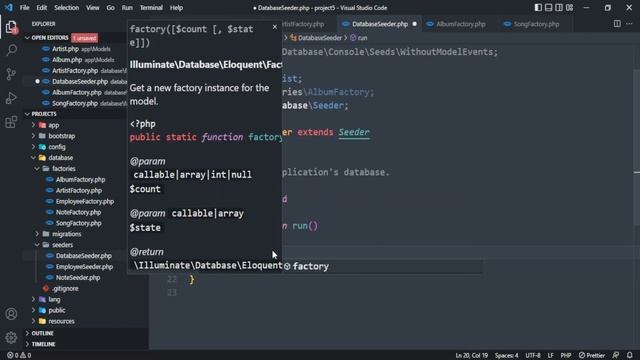
Task: Open the Accounts icon in activity bar
Action: 11,314
